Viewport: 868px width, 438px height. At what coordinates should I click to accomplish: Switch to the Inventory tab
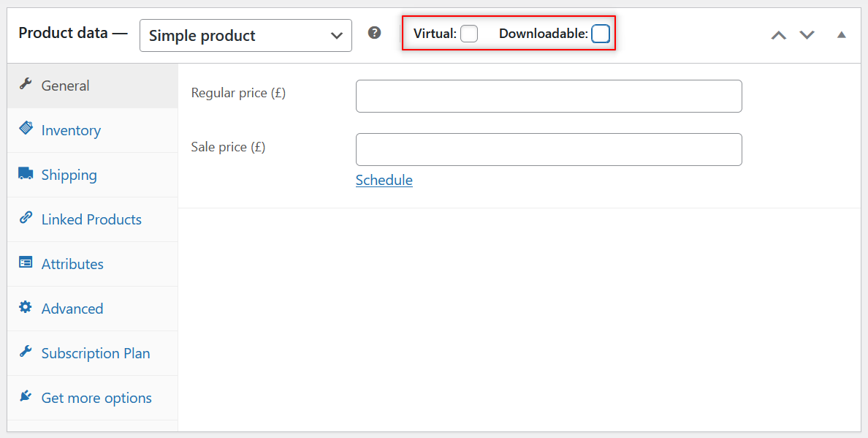[x=72, y=129]
